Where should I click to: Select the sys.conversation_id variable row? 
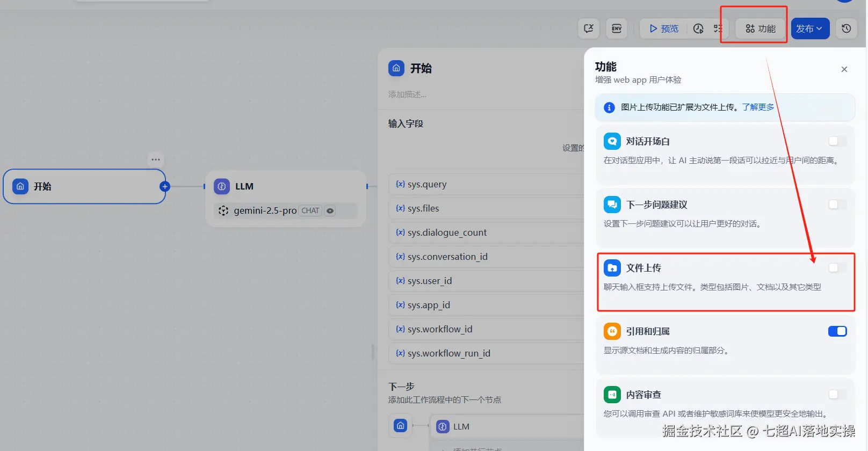(486, 257)
